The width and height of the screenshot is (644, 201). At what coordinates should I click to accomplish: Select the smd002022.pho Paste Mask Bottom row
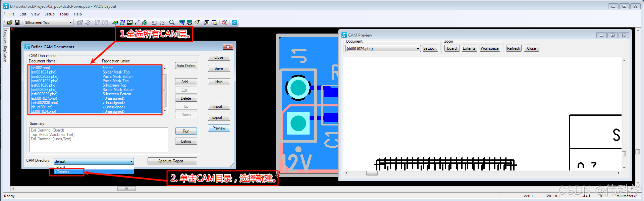pyautogui.click(x=96, y=77)
